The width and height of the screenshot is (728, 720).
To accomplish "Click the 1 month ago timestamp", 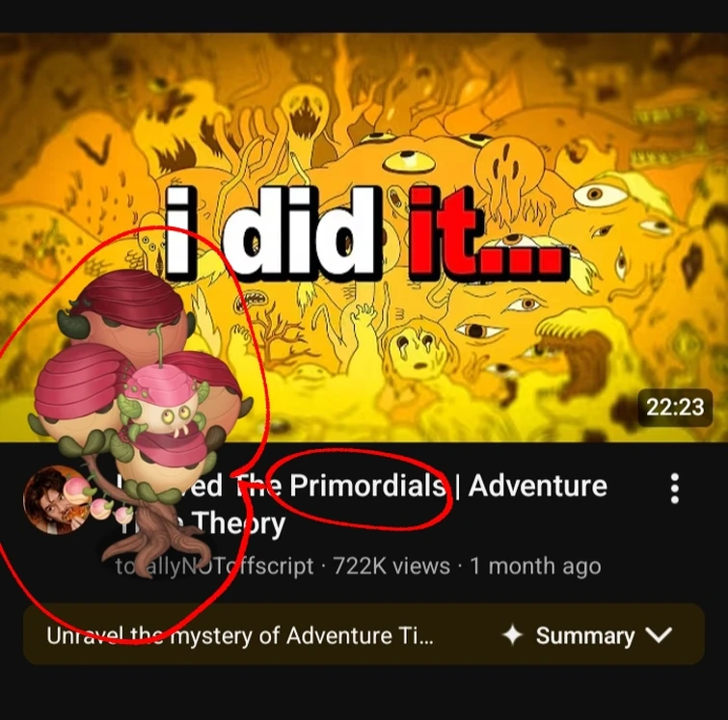I will pyautogui.click(x=535, y=566).
